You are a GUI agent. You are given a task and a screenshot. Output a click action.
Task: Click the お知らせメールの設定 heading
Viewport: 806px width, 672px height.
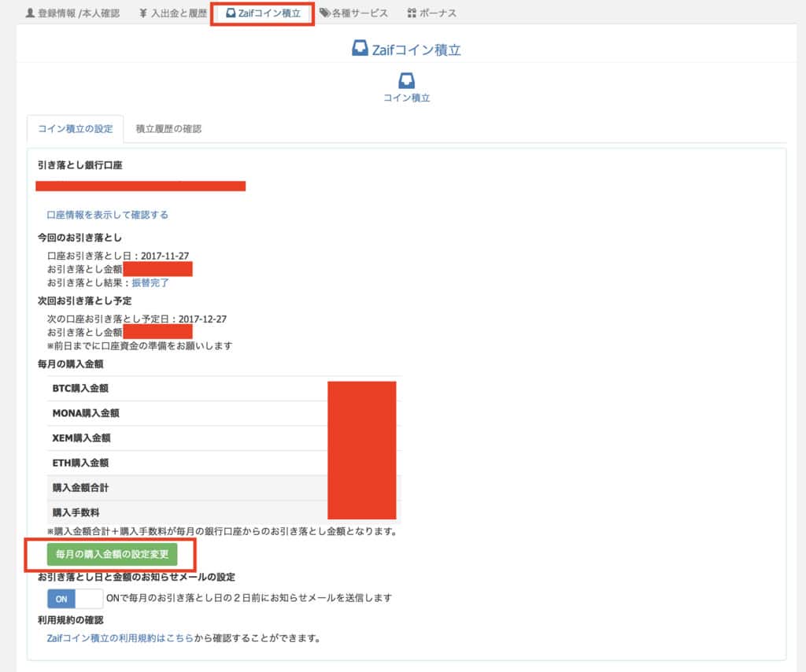coord(136,577)
